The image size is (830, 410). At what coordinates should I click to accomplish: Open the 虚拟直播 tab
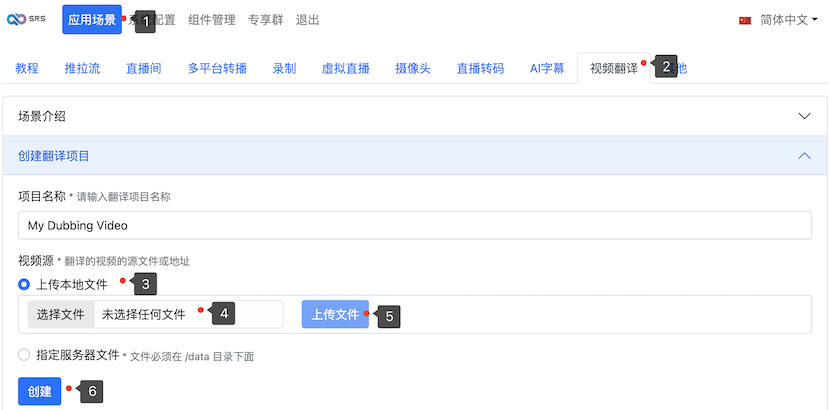coord(345,69)
